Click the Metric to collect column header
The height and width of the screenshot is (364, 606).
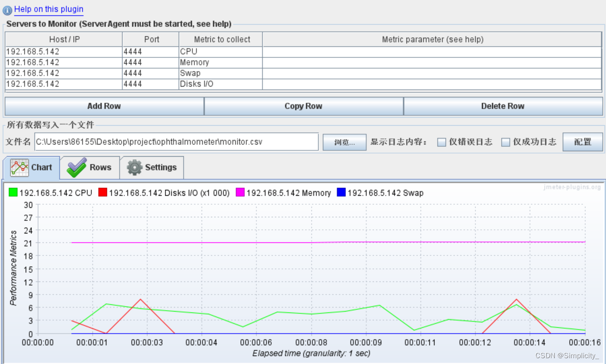tap(221, 39)
